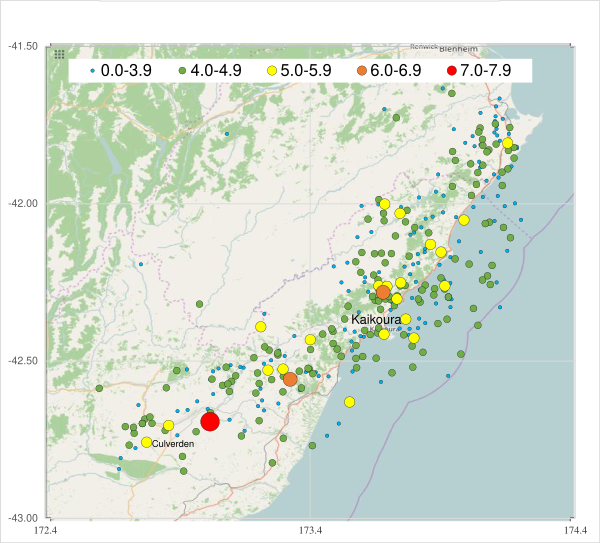Screen dimensions: 600x543
Task: Hide the 7.0-7.9 magnitude series in legend
Action: click(477, 71)
